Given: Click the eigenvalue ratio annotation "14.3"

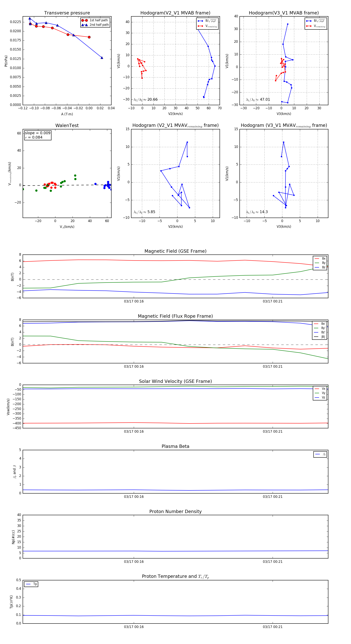Looking at the screenshot, I should (257, 212).
